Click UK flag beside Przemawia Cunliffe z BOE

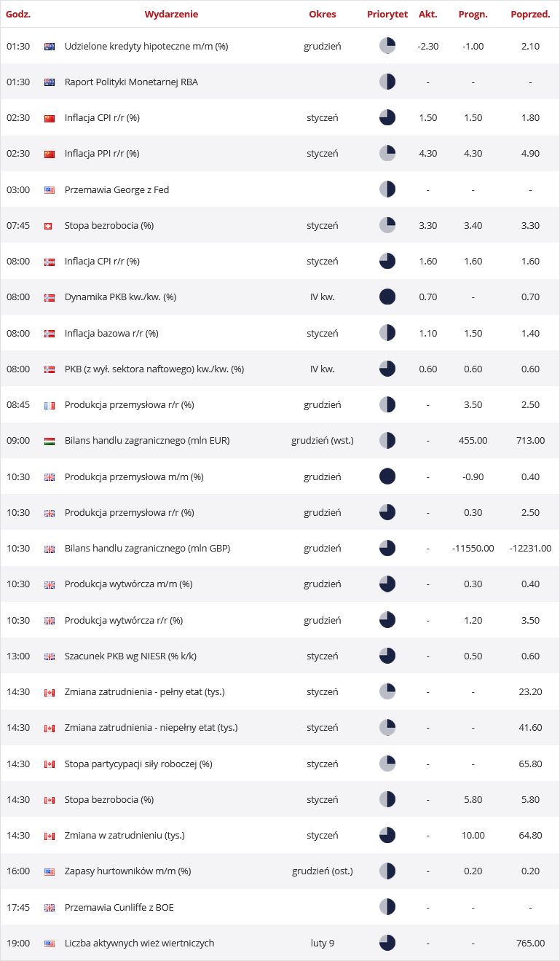[50, 908]
